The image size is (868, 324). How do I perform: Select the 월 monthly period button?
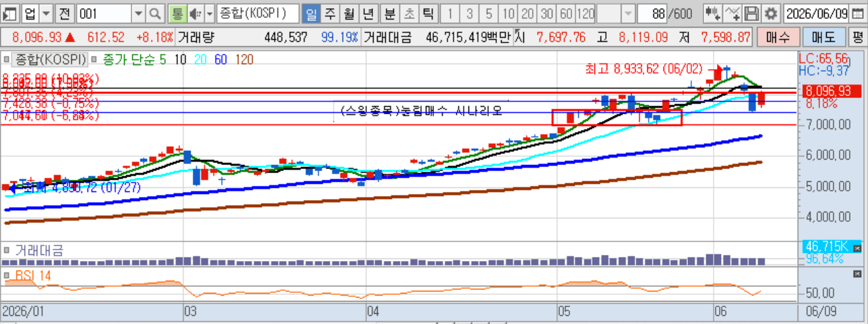click(349, 13)
